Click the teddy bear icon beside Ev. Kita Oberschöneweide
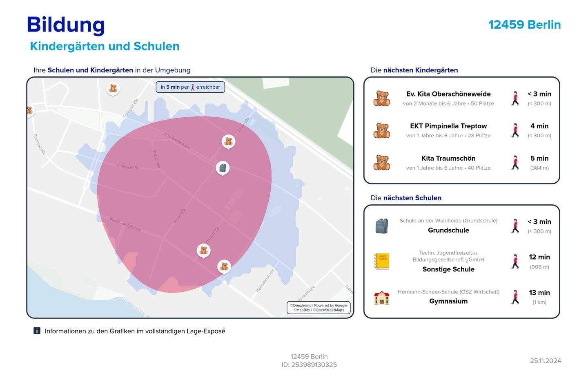588x385 pixels. [381, 98]
